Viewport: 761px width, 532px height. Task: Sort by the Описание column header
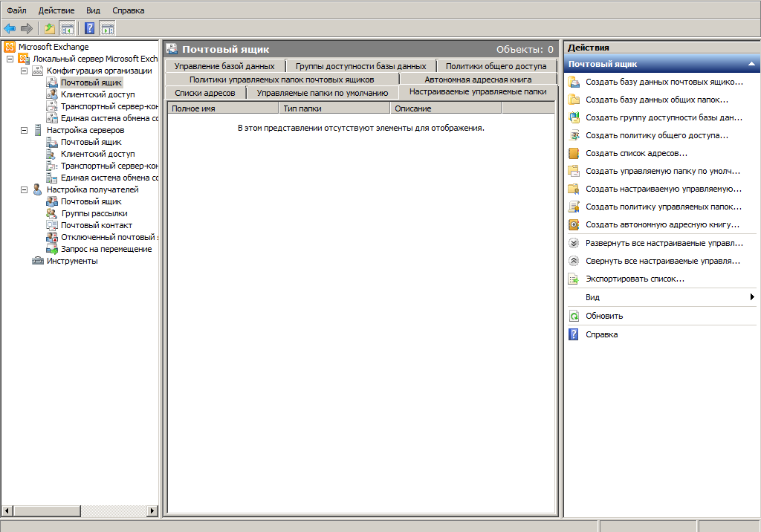[x=446, y=108]
